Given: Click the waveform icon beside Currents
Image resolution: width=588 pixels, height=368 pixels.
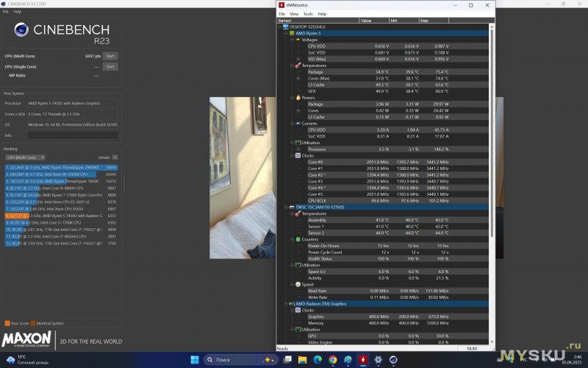Looking at the screenshot, I should 298,123.
